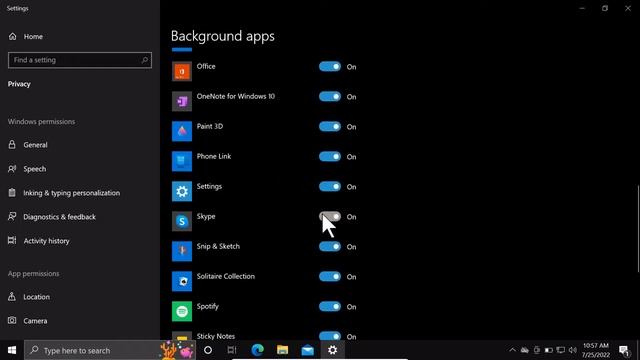Click the Solitaire Collection app icon
The height and width of the screenshot is (360, 640).
pos(182,281)
